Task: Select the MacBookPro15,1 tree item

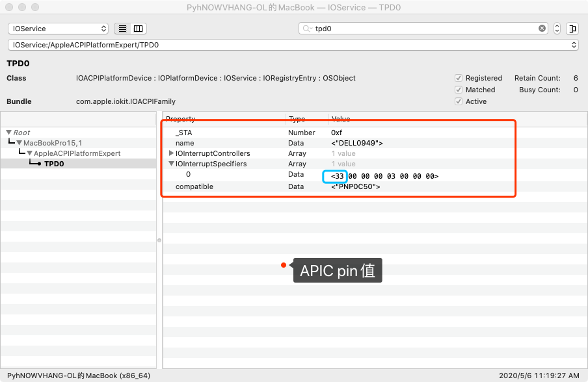Action: [x=53, y=143]
